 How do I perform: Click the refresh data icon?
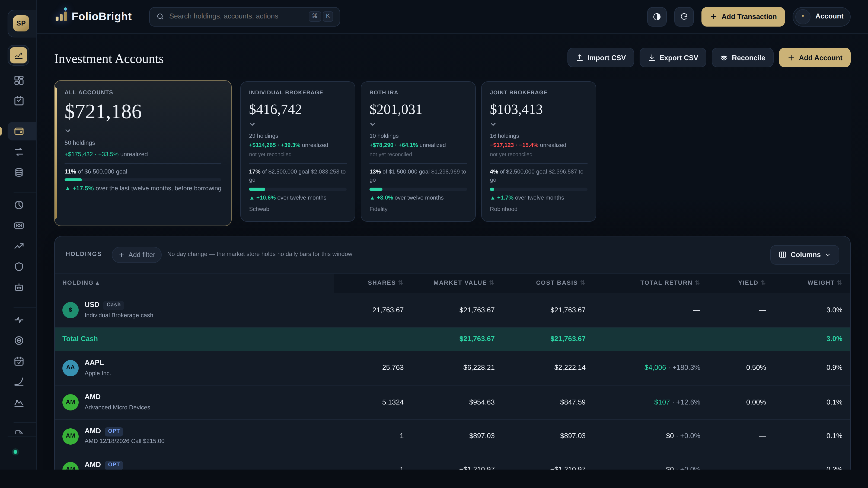click(x=684, y=17)
